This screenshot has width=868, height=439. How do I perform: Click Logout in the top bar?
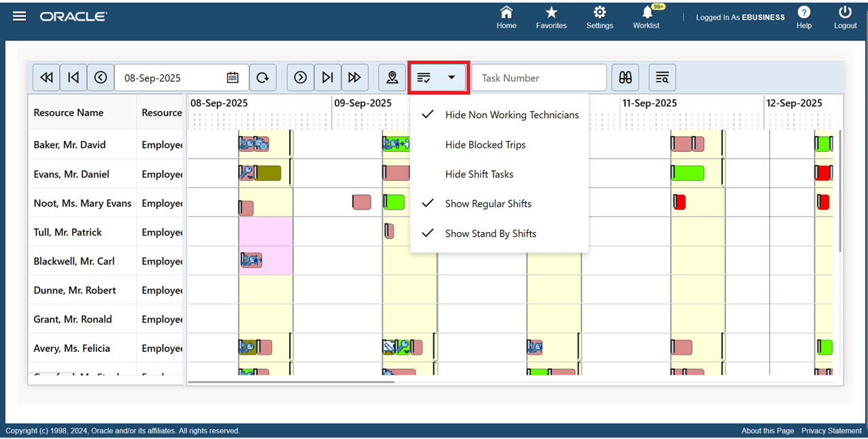point(845,17)
